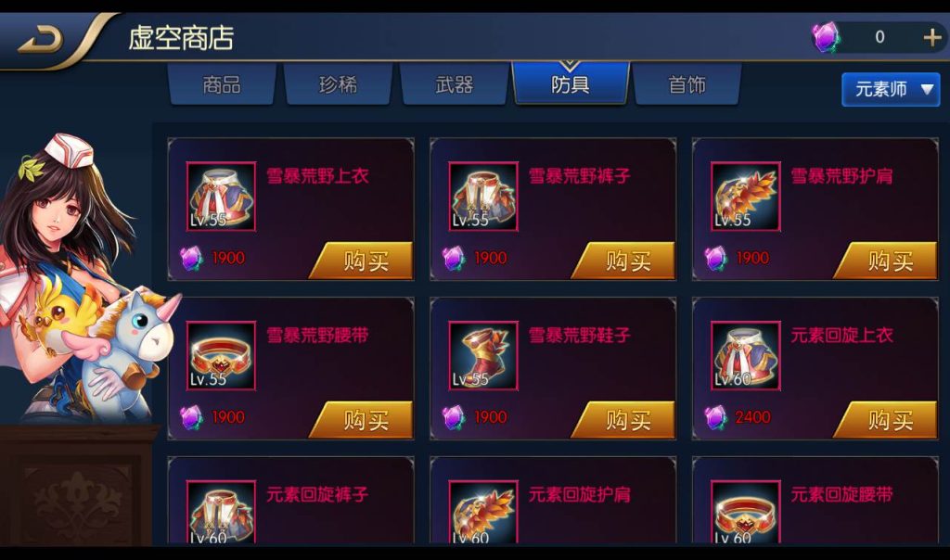Open the 首饰 tab
950x560 pixels.
coord(687,84)
